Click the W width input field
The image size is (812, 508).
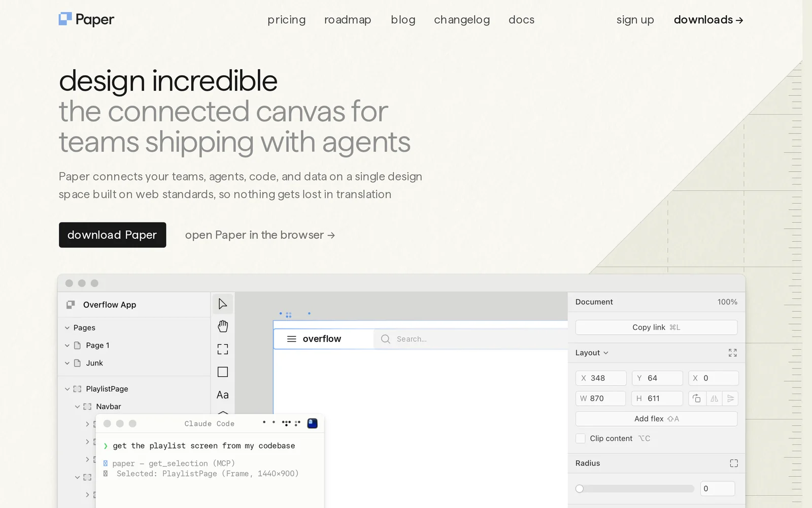600,398
